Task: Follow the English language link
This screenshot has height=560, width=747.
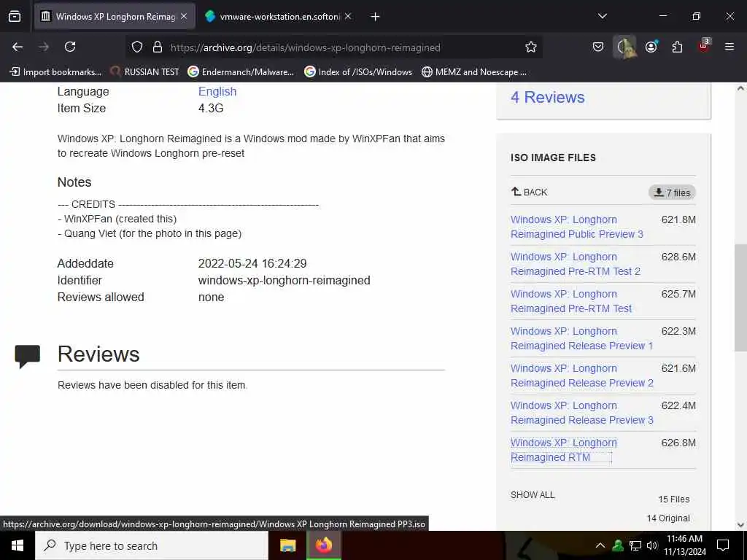Action: click(x=217, y=91)
